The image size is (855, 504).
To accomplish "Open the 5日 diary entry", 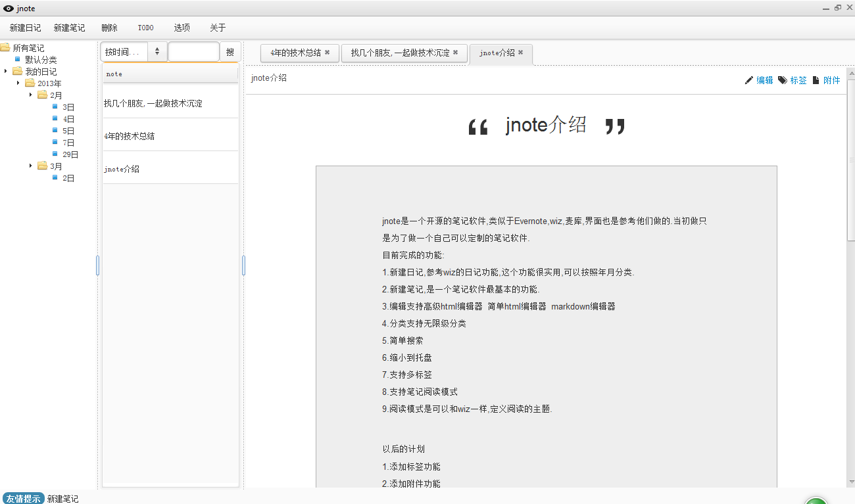I will [x=68, y=131].
